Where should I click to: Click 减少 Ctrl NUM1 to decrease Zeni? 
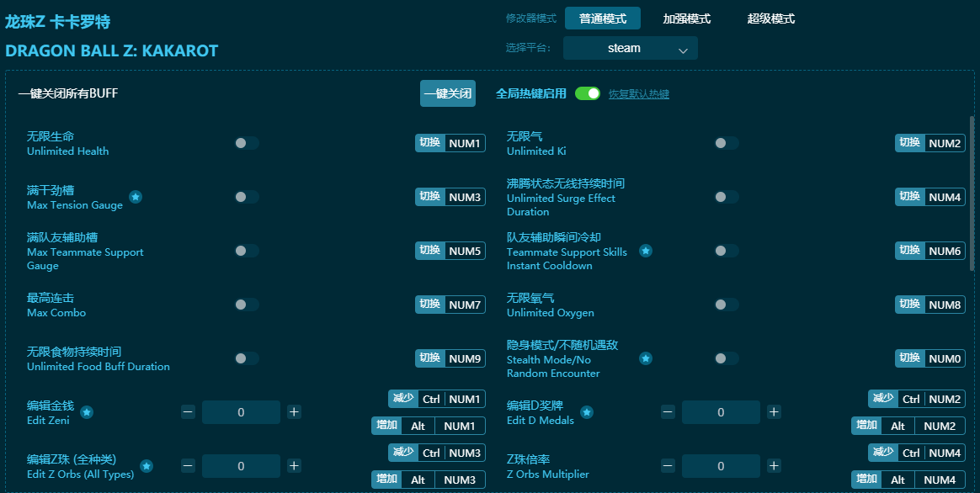437,398
